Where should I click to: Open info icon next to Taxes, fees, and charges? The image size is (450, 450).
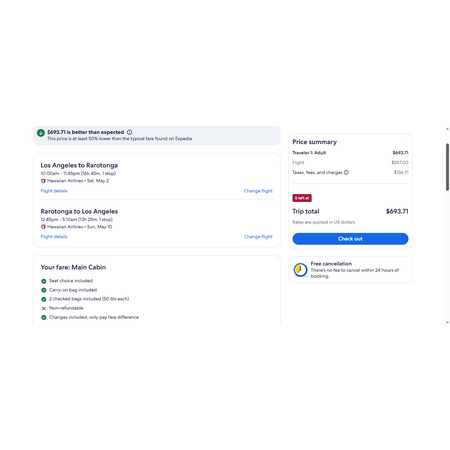346,172
